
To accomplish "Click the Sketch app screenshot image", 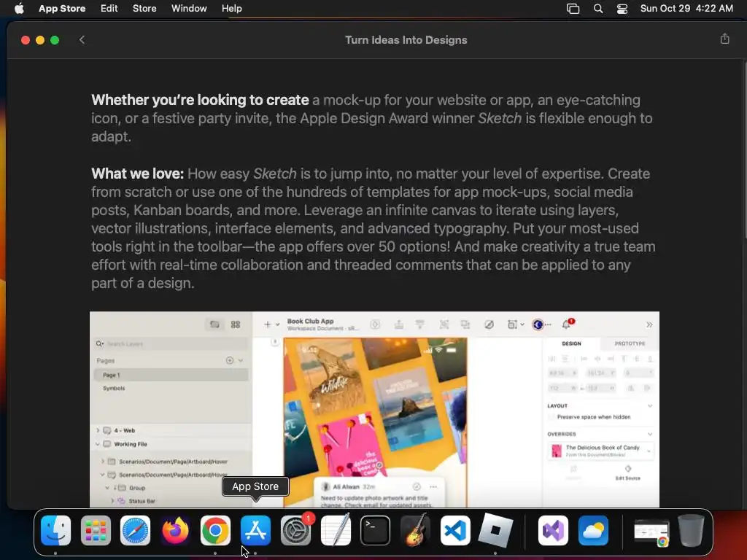I will coord(374,410).
